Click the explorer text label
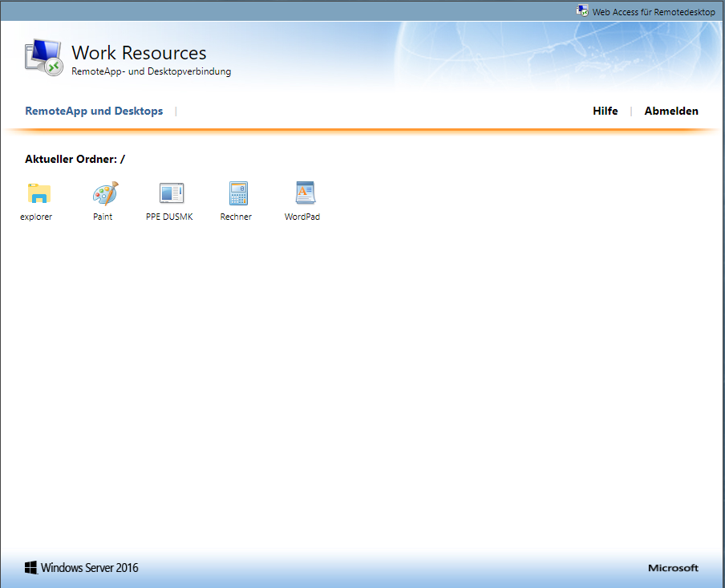The image size is (725, 588). (36, 217)
